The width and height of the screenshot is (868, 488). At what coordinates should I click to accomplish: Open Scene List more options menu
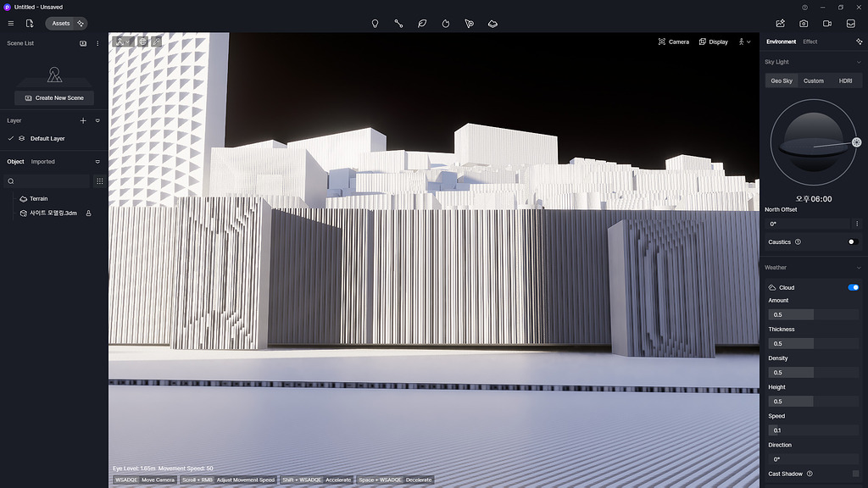point(97,43)
